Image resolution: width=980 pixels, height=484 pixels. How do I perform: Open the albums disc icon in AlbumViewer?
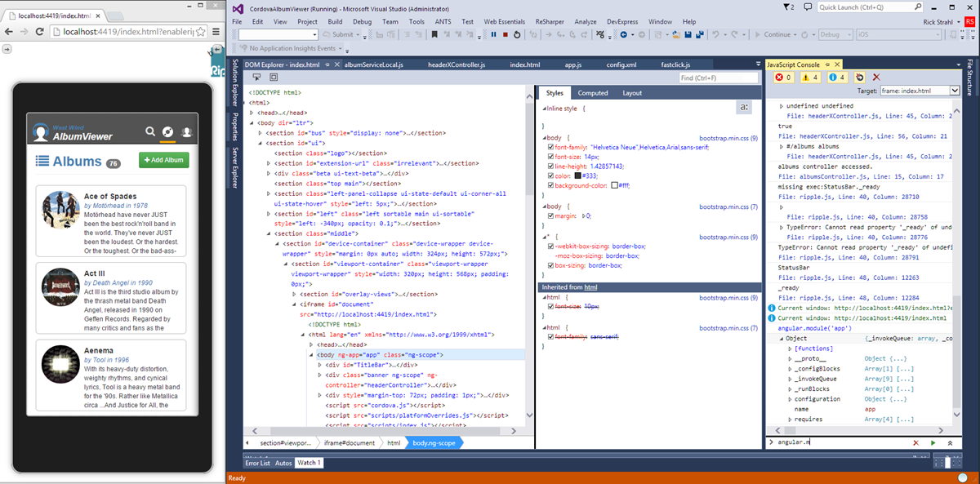[x=167, y=131]
